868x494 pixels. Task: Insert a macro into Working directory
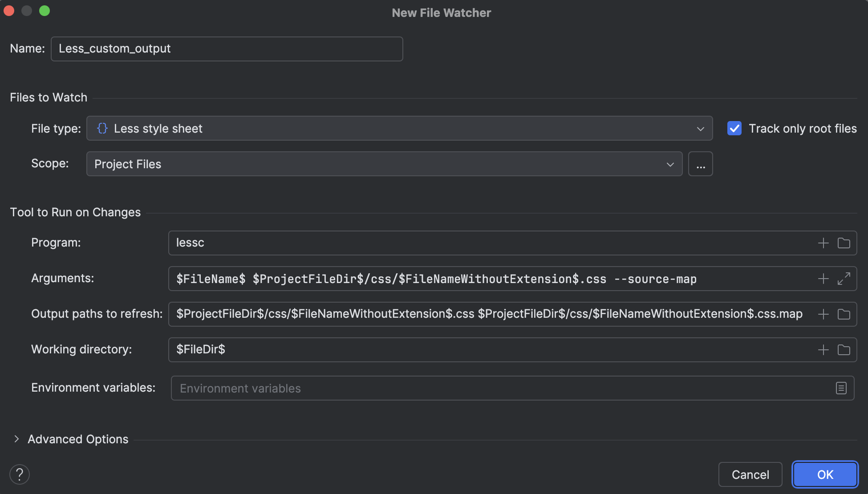823,350
